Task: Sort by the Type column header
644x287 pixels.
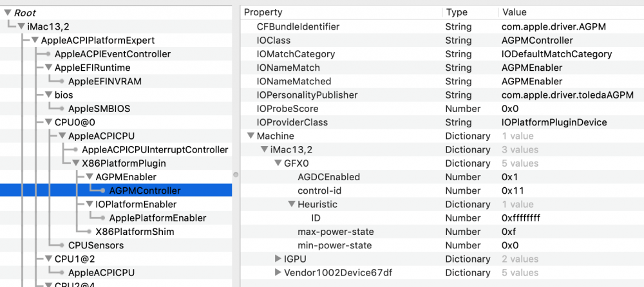Action: point(470,13)
